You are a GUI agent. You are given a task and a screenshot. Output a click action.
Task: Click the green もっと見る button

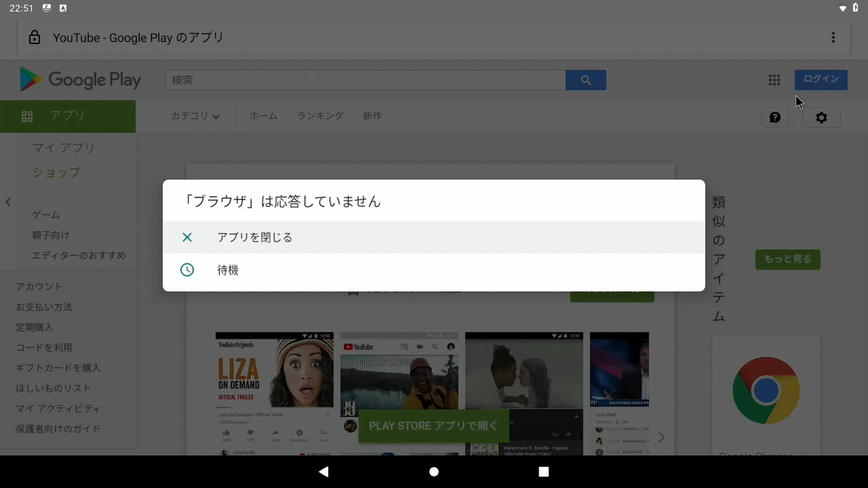click(788, 260)
